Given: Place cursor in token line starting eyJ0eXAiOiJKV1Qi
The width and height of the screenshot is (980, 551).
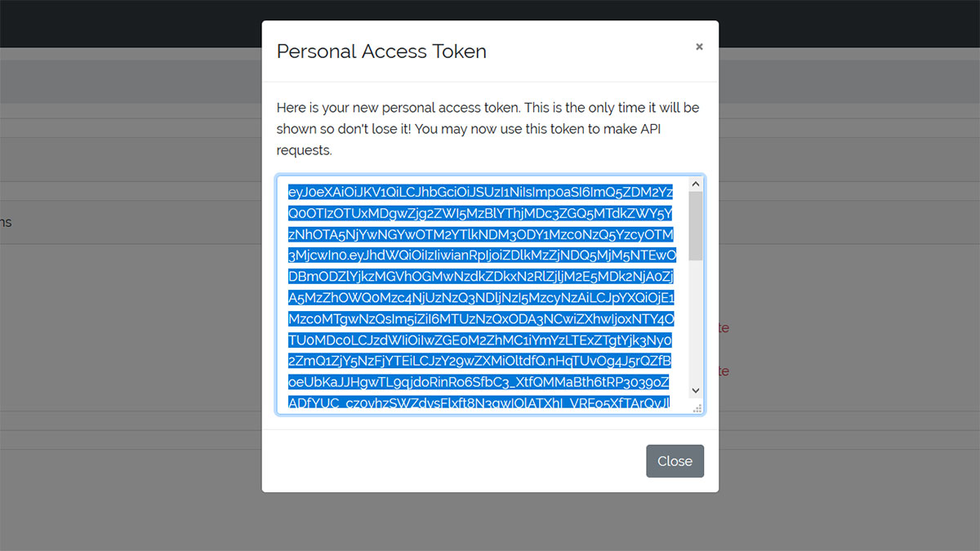Looking at the screenshot, I should [480, 193].
